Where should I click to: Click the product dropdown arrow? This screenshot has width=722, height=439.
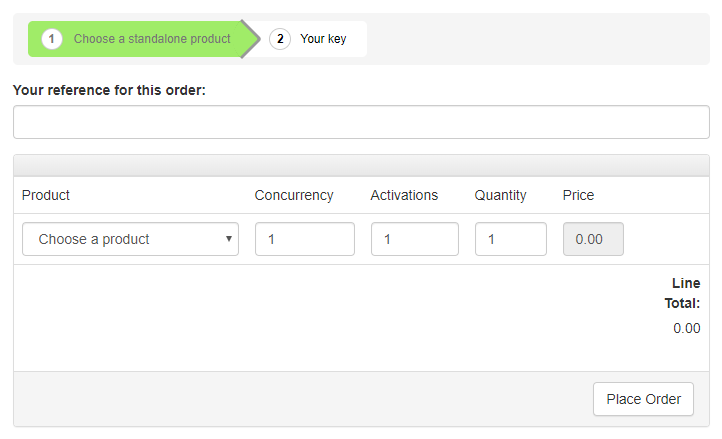point(229,239)
